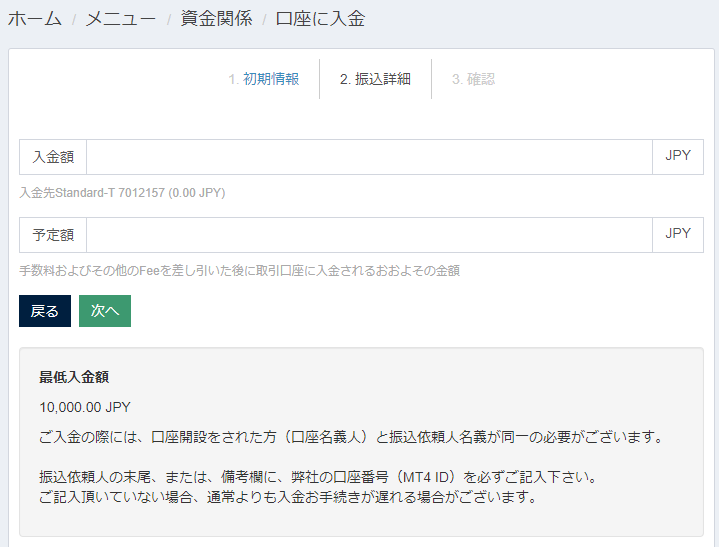The image size is (719, 547).
Task: Open the メニュー breadcrumb link
Action: pyautogui.click(x=121, y=19)
